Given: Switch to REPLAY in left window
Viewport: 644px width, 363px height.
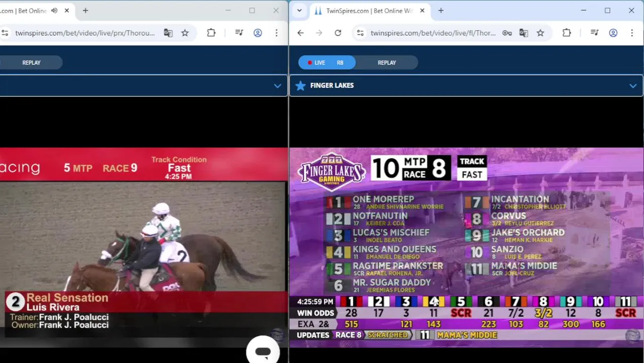Looking at the screenshot, I should 31,63.
